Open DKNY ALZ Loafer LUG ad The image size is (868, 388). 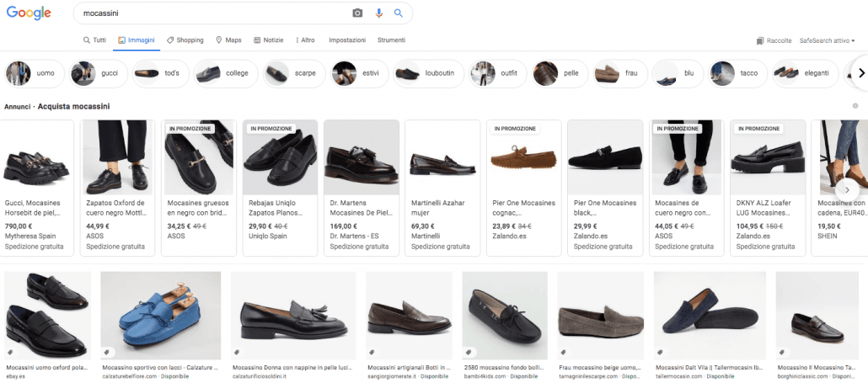pyautogui.click(x=768, y=188)
